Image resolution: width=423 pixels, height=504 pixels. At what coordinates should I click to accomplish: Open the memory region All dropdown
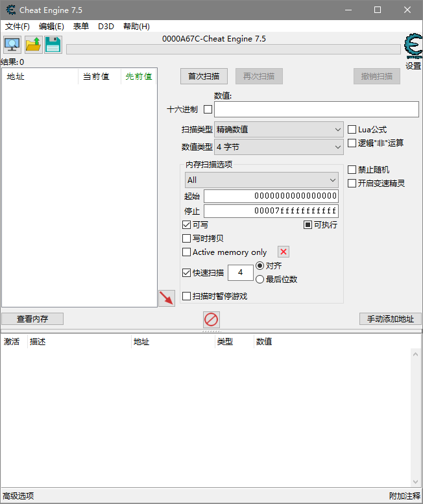pyautogui.click(x=261, y=180)
